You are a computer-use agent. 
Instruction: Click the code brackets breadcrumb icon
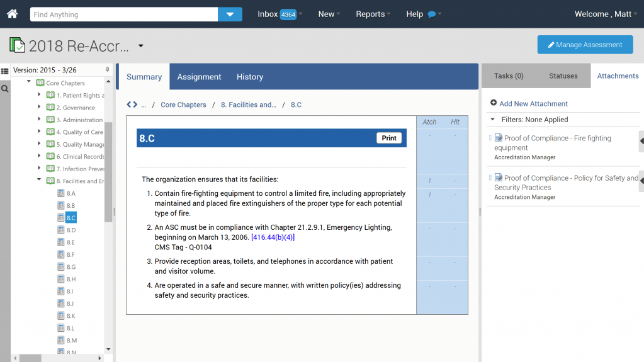132,105
